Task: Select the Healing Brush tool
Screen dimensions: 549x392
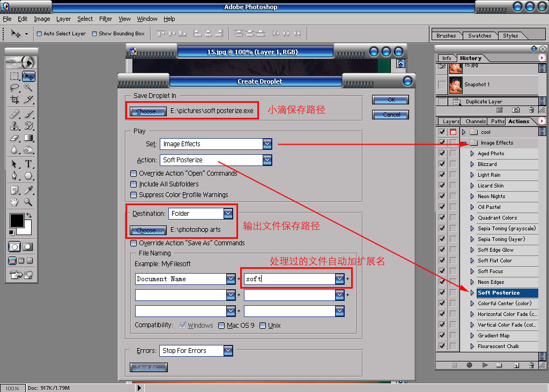Action: [14, 114]
